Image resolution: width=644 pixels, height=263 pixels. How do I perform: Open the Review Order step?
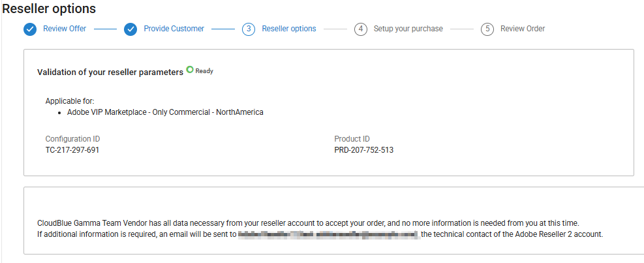pyautogui.click(x=522, y=29)
